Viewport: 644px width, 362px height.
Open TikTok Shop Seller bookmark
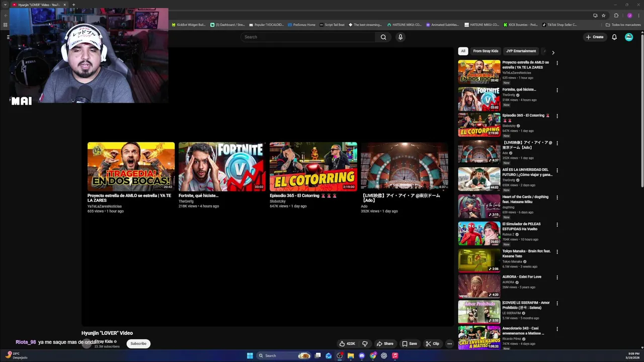(x=559, y=25)
